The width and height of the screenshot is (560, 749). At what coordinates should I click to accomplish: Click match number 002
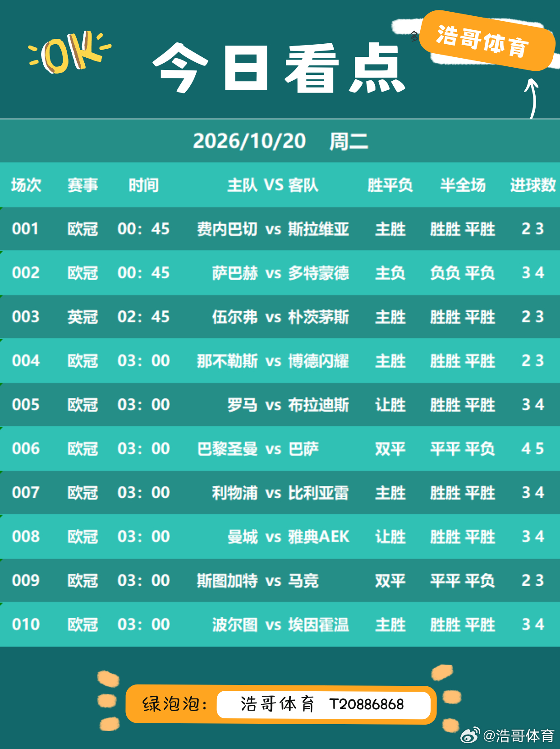tap(26, 273)
